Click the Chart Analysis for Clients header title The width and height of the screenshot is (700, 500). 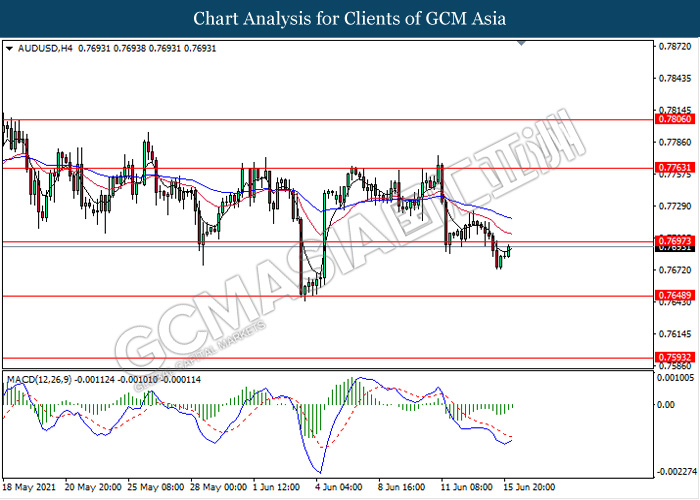click(x=350, y=19)
